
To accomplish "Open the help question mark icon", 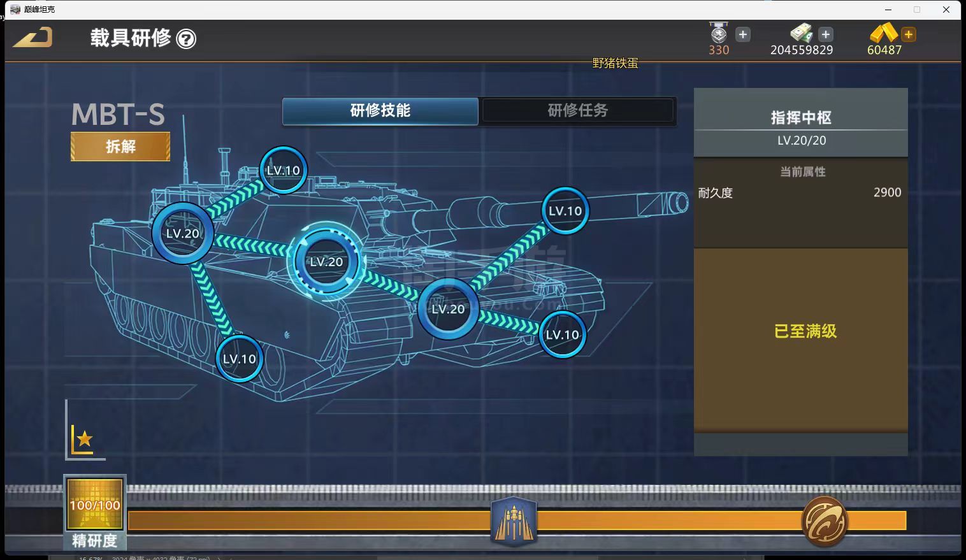I will (186, 39).
